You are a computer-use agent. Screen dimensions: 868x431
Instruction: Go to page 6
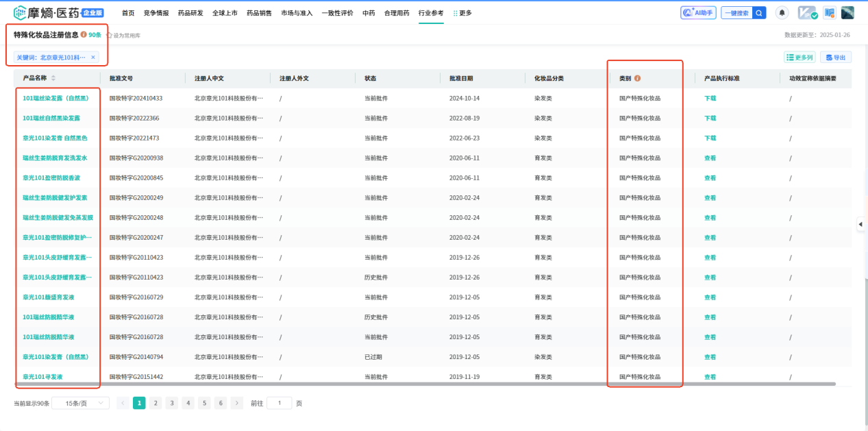click(221, 403)
